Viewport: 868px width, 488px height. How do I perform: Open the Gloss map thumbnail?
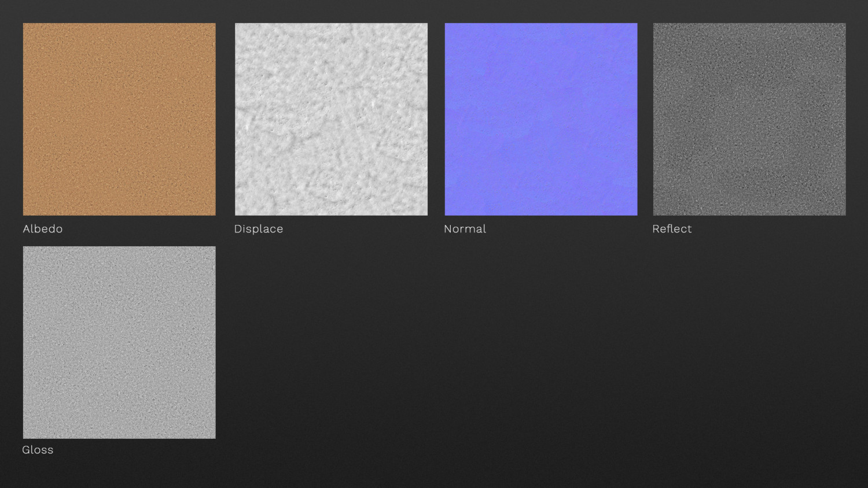(119, 342)
